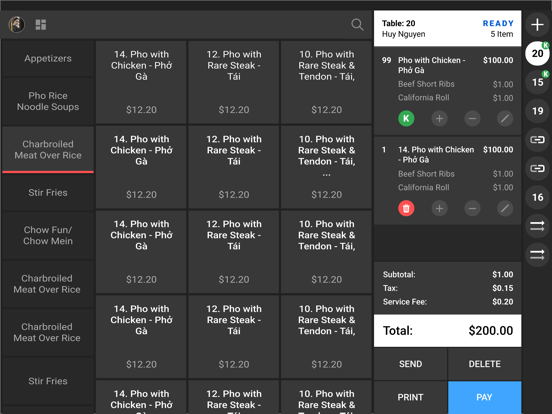The image size is (552, 414).
Task: Open Chow Fun/ Chow Mein category
Action: click(x=48, y=235)
